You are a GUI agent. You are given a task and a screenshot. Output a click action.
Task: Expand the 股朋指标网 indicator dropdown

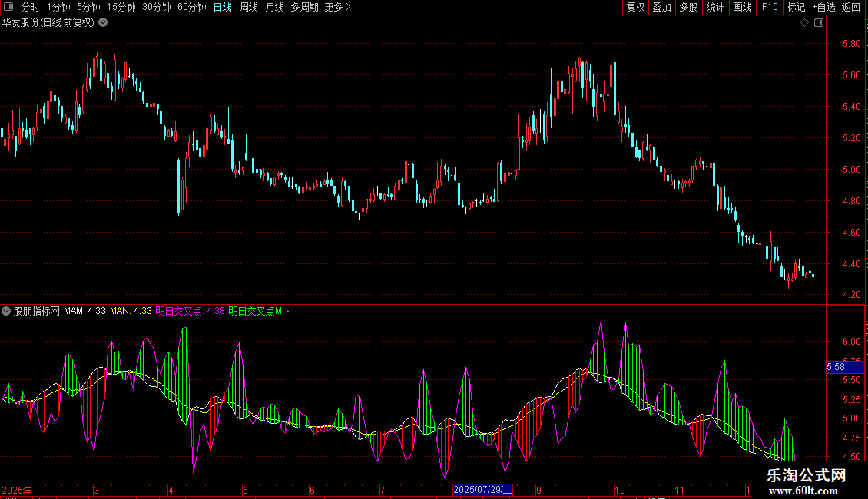[6, 311]
